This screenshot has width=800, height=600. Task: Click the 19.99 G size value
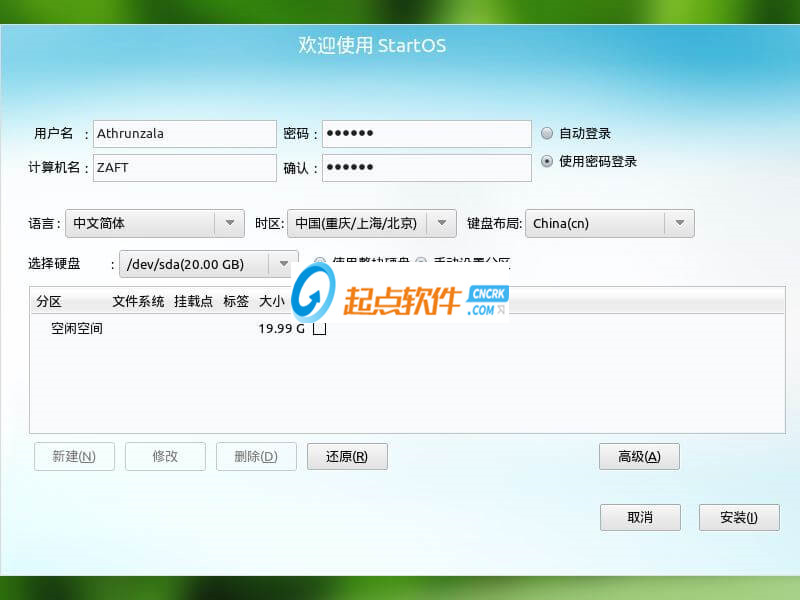(x=281, y=329)
